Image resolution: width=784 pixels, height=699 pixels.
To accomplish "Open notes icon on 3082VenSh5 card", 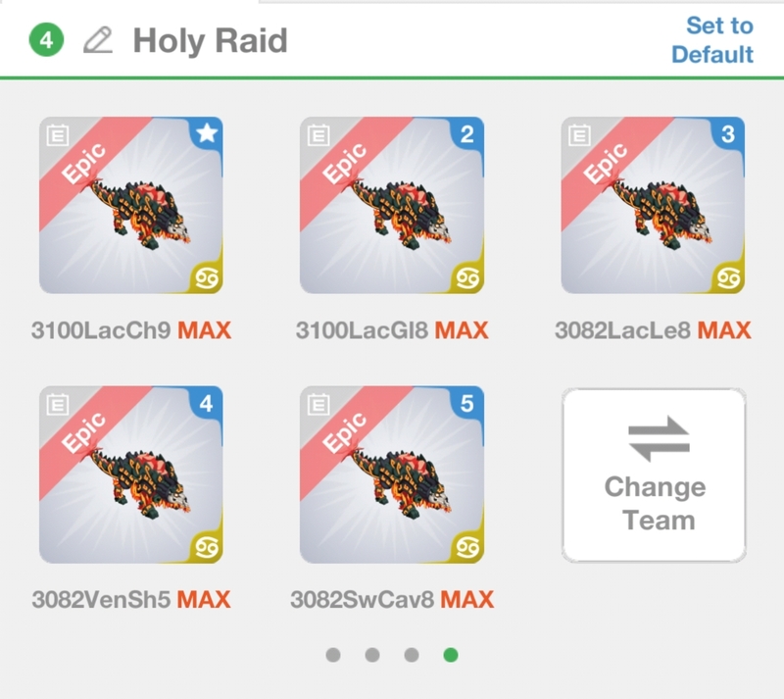I will coord(58,404).
